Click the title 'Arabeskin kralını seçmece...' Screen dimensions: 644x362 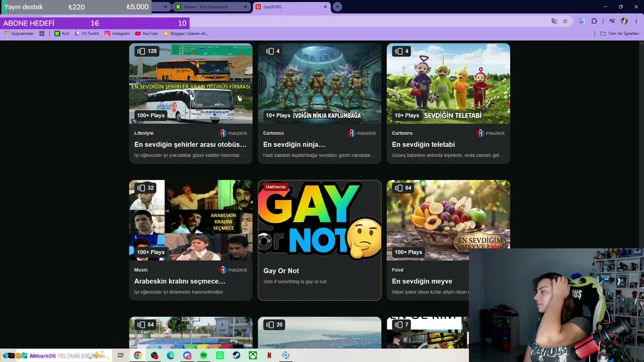coord(180,281)
